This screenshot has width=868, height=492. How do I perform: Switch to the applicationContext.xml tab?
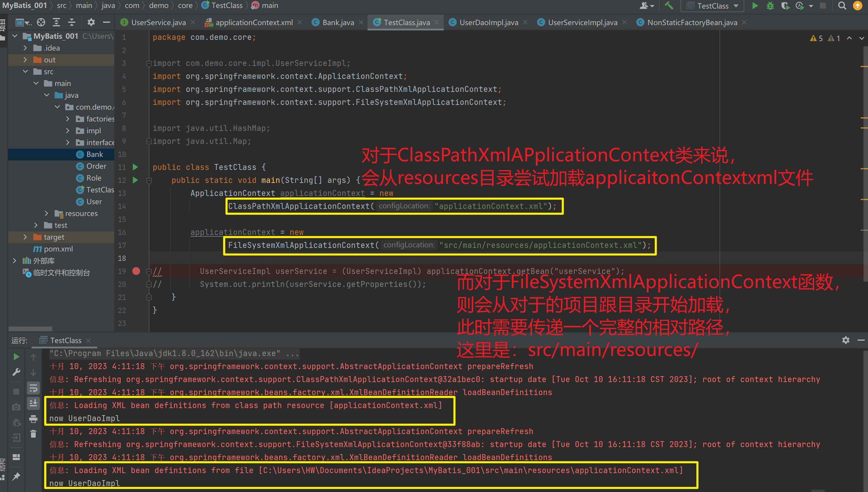254,22
